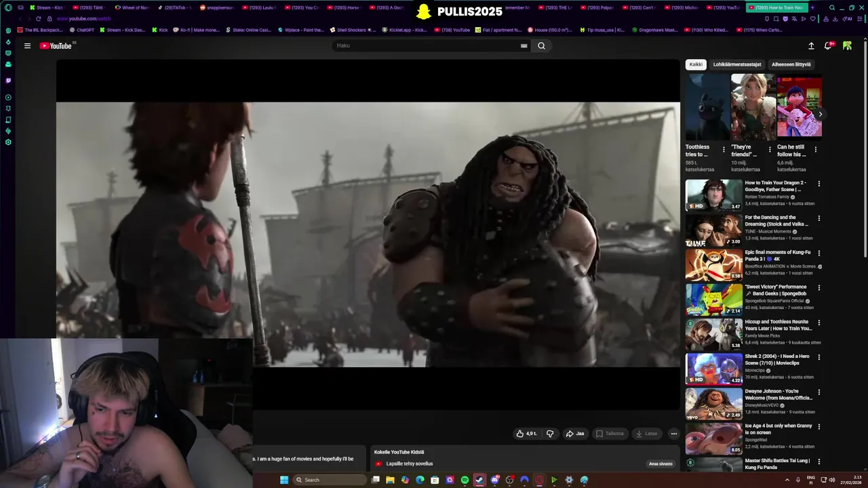Go to the YouTube home logo

[x=56, y=46]
